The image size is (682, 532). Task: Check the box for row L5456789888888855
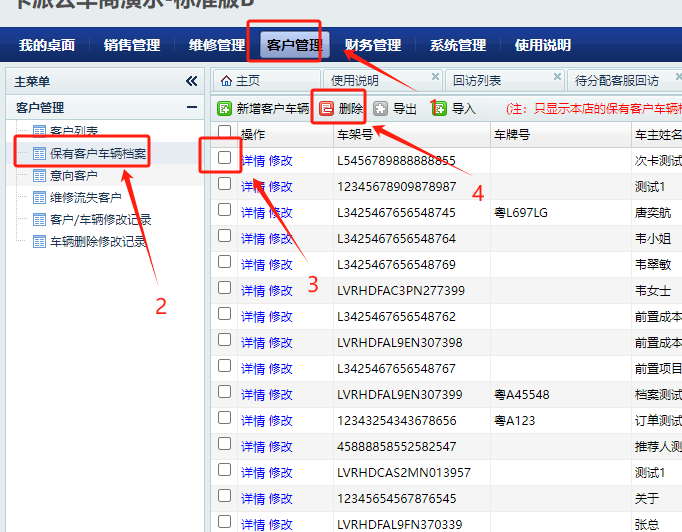(224, 158)
